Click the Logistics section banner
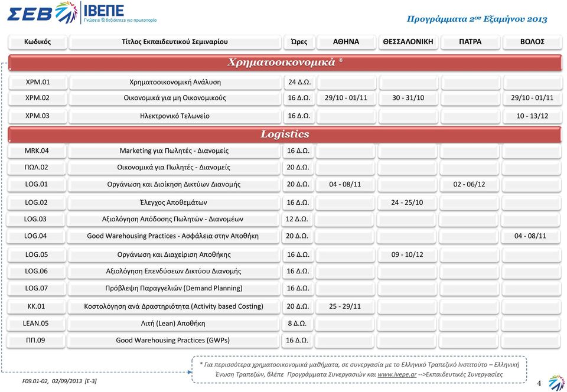 pyautogui.click(x=285, y=134)
